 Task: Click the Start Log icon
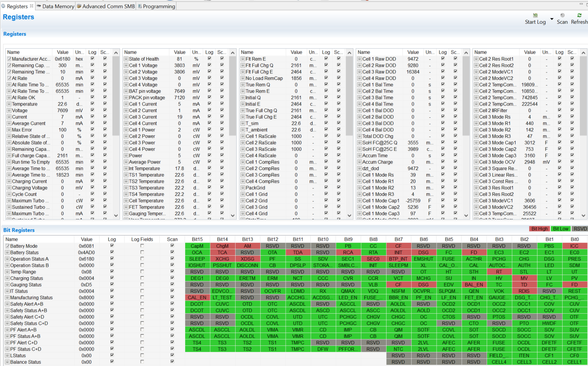tap(535, 15)
